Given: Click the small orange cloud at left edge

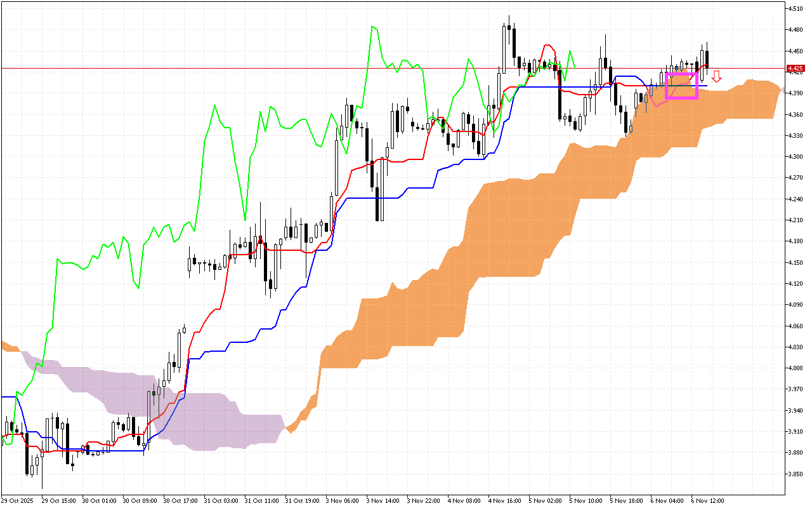Looking at the screenshot, I should 10,347.
